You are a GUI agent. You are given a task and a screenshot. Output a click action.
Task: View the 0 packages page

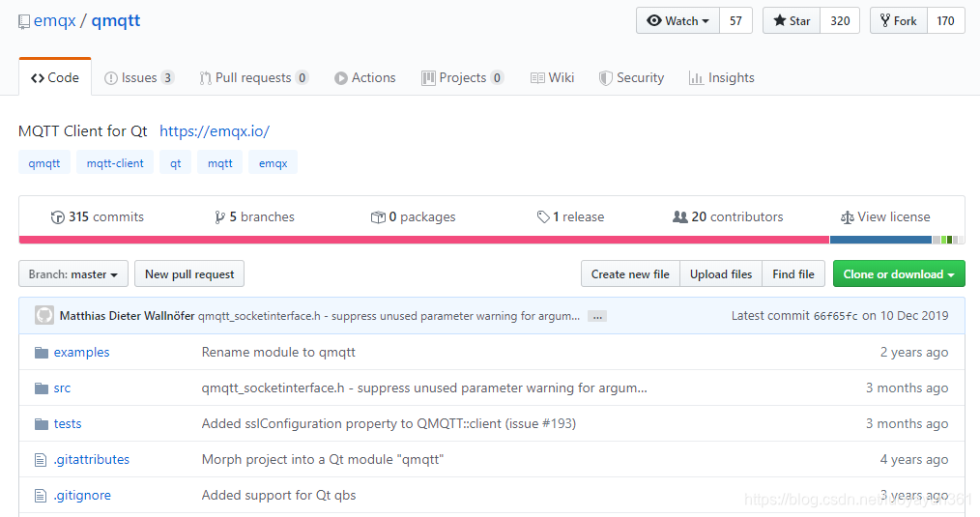tap(413, 216)
